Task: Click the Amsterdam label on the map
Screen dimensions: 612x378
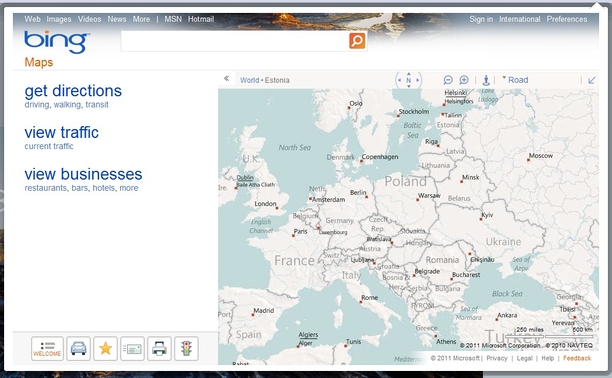Action: [329, 199]
